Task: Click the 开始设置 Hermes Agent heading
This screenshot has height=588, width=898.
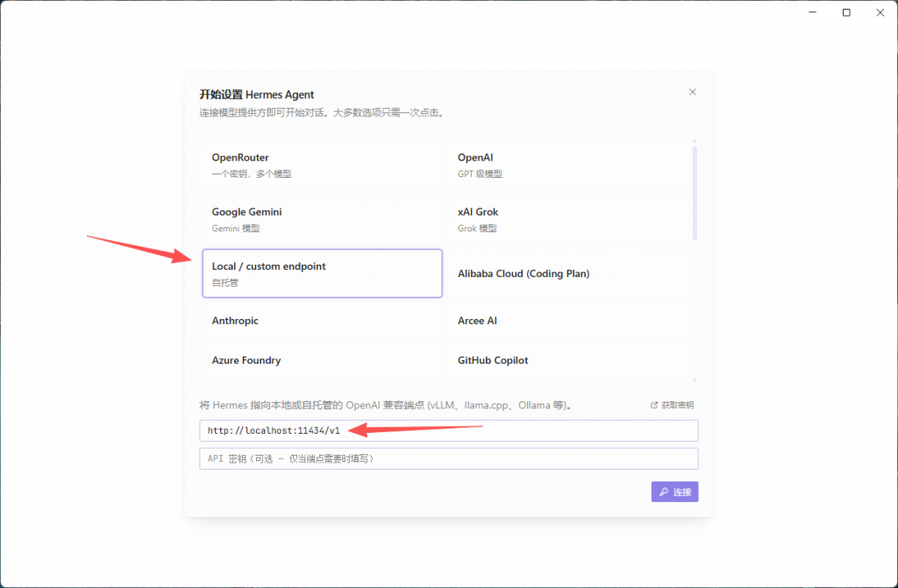Action: (x=257, y=95)
